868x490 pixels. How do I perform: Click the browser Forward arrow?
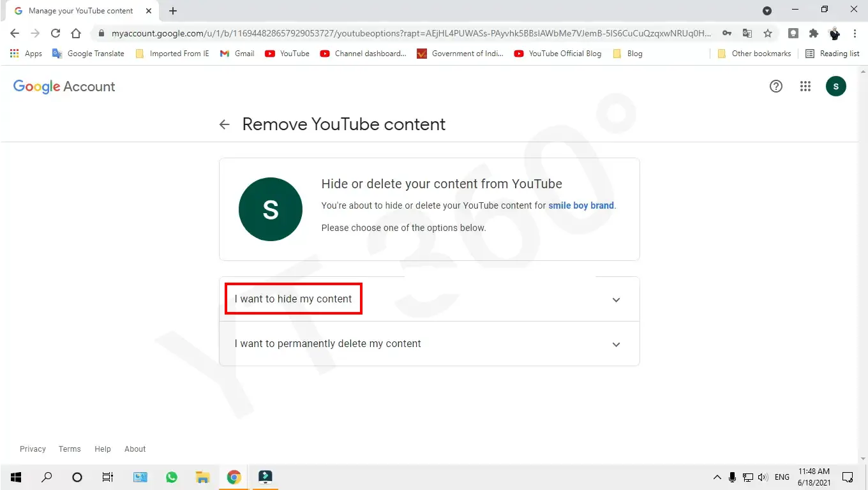(x=35, y=33)
